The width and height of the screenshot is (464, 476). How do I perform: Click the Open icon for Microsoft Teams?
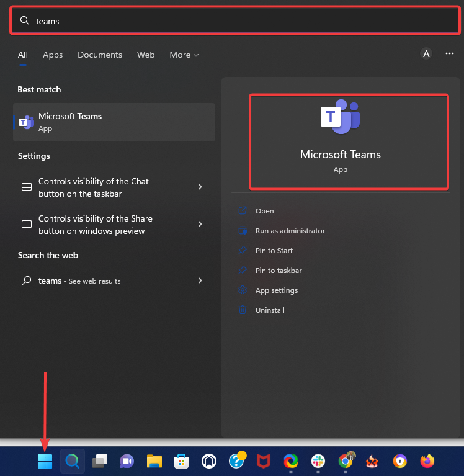(x=243, y=210)
